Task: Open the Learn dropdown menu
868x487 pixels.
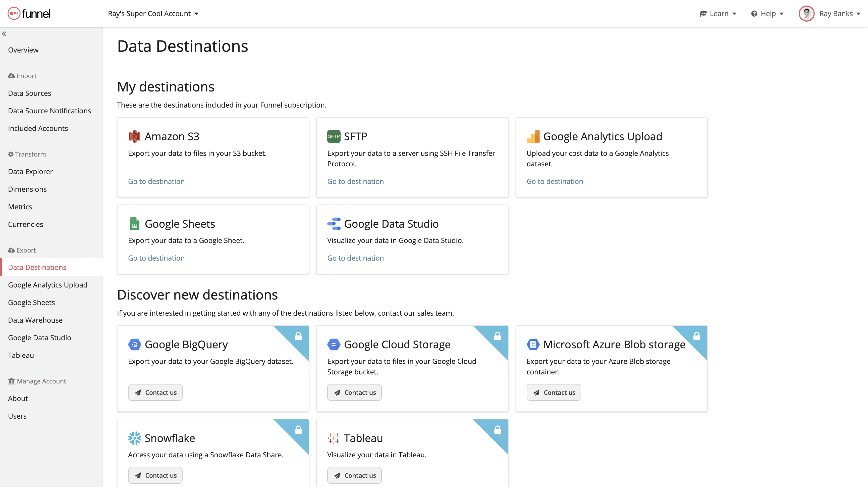Action: tap(718, 14)
